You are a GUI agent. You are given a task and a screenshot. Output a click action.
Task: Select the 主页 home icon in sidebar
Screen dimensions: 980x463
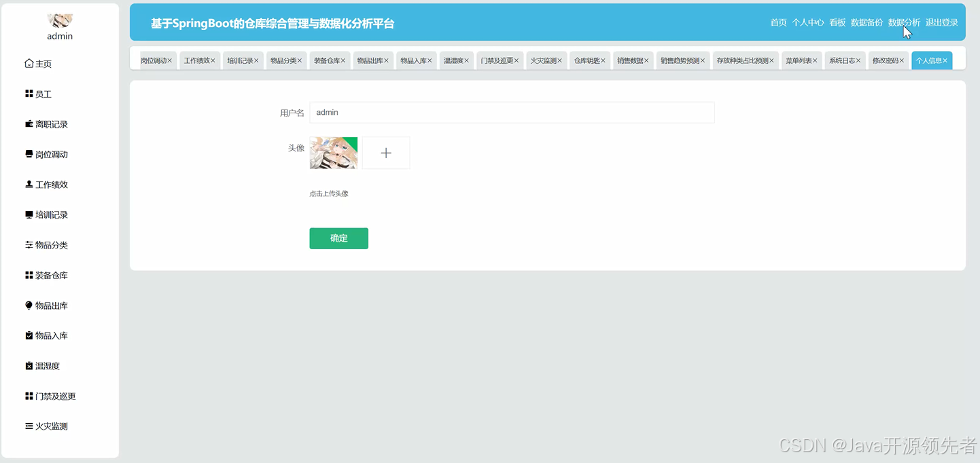pyautogui.click(x=31, y=63)
